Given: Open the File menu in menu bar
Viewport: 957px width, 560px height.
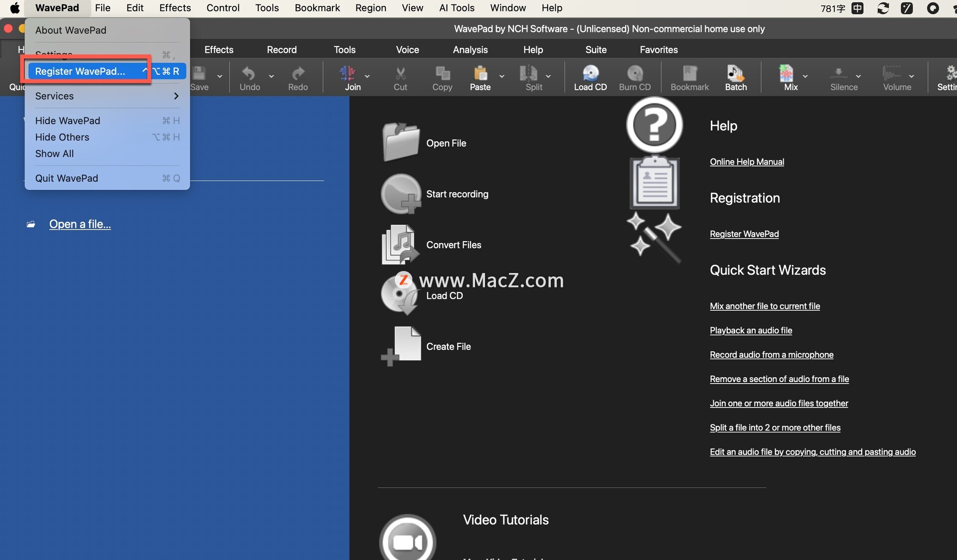Looking at the screenshot, I should click(x=103, y=8).
